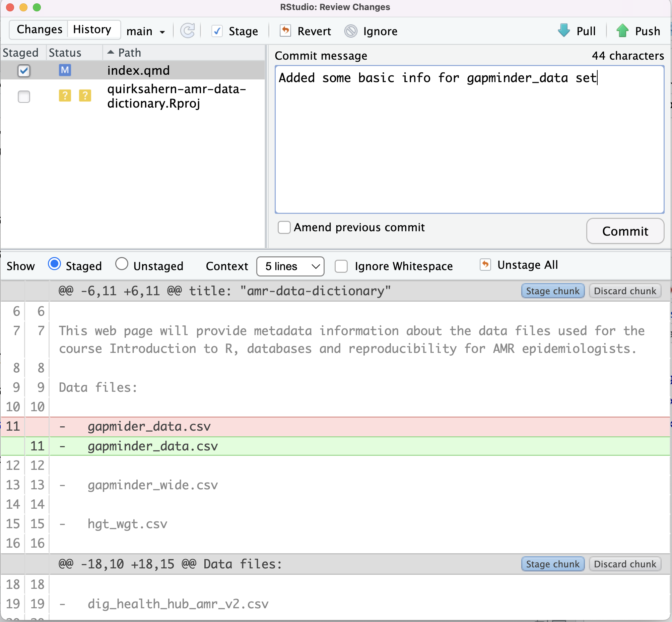Image resolution: width=672 pixels, height=622 pixels.
Task: Click the Push up-arrow icon
Action: tap(622, 30)
